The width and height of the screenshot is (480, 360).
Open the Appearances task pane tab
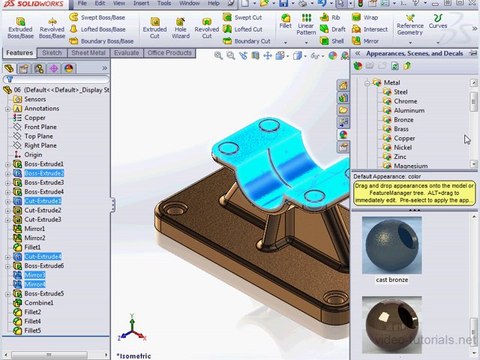click(x=343, y=134)
